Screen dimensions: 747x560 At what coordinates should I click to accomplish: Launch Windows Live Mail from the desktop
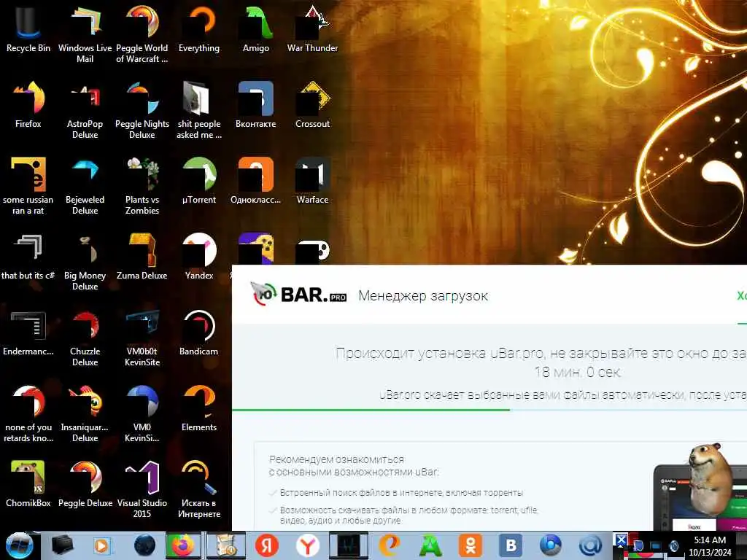85,34
